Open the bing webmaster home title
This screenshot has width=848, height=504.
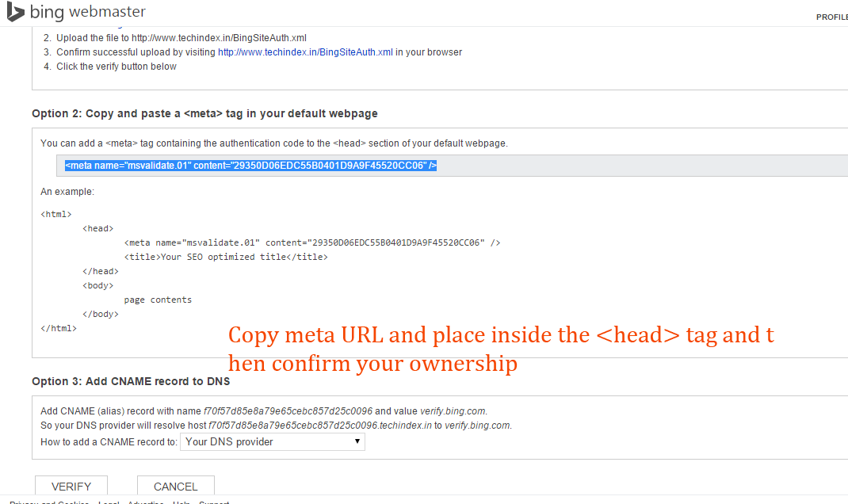pyautogui.click(x=88, y=11)
